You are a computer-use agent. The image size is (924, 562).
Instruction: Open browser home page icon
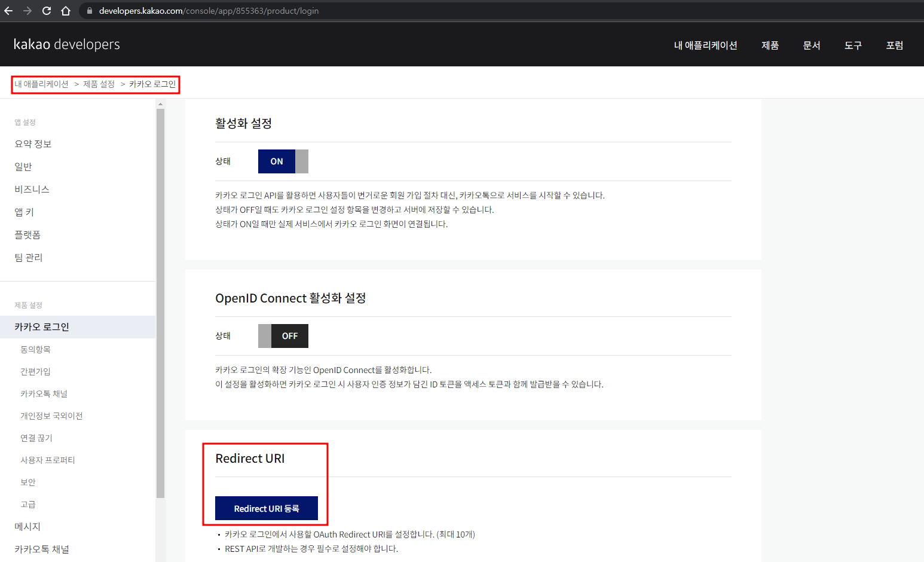tap(66, 11)
